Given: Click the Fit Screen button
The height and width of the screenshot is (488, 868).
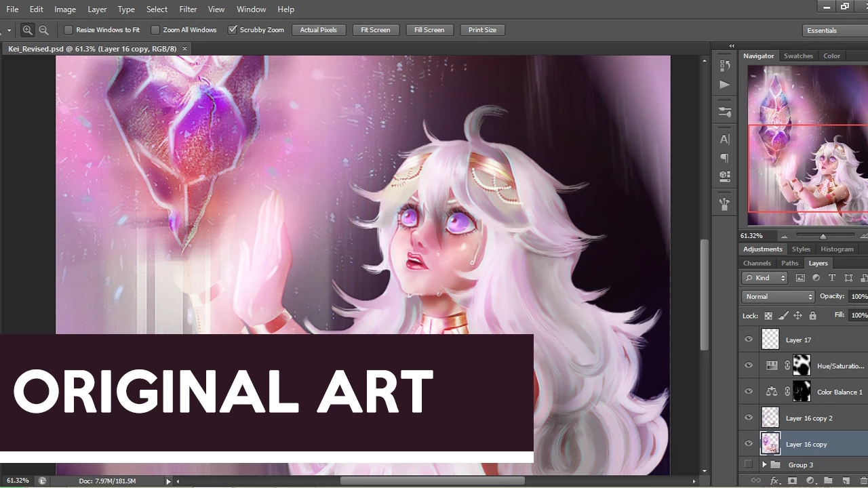Looking at the screenshot, I should coord(376,30).
